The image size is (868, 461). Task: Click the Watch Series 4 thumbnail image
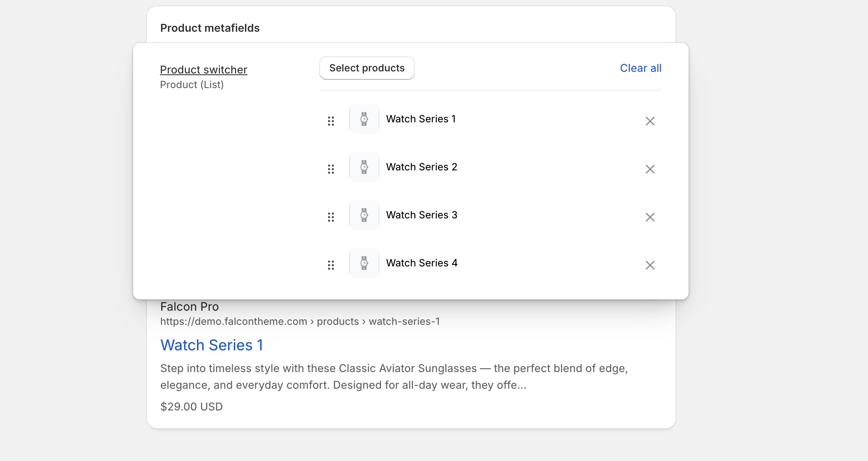coord(364,263)
